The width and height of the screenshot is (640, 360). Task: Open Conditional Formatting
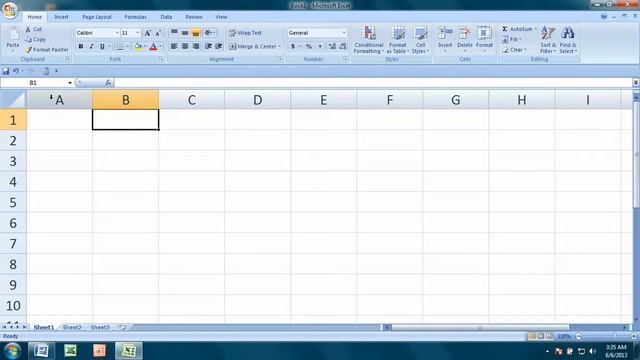[368, 40]
